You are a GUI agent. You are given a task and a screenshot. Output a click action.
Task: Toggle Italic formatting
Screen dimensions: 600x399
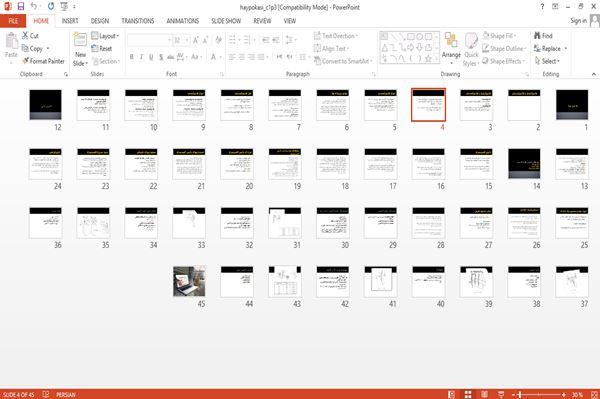click(x=141, y=57)
